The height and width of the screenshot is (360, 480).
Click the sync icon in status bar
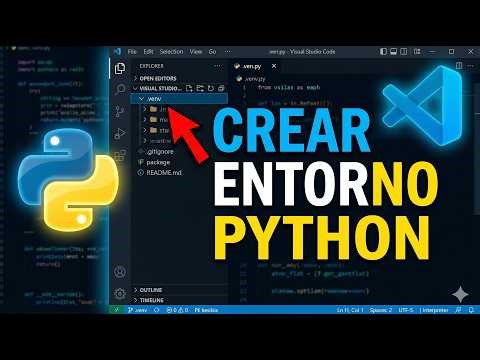pos(157,310)
